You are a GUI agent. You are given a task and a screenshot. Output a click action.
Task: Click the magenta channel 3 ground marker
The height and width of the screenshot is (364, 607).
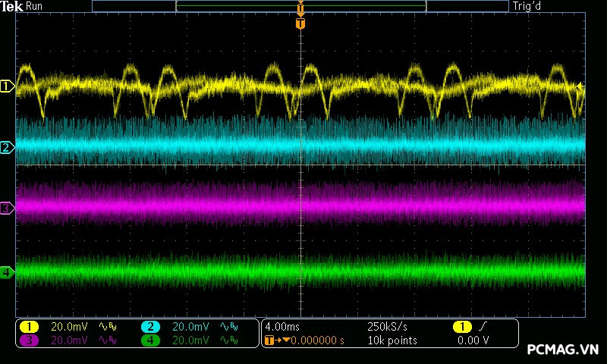click(x=7, y=208)
